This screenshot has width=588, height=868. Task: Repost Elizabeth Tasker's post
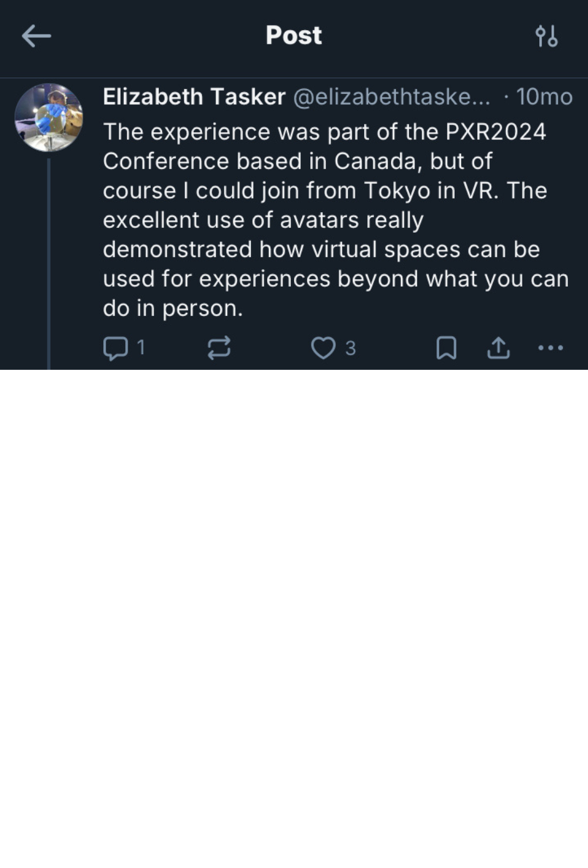click(x=219, y=348)
